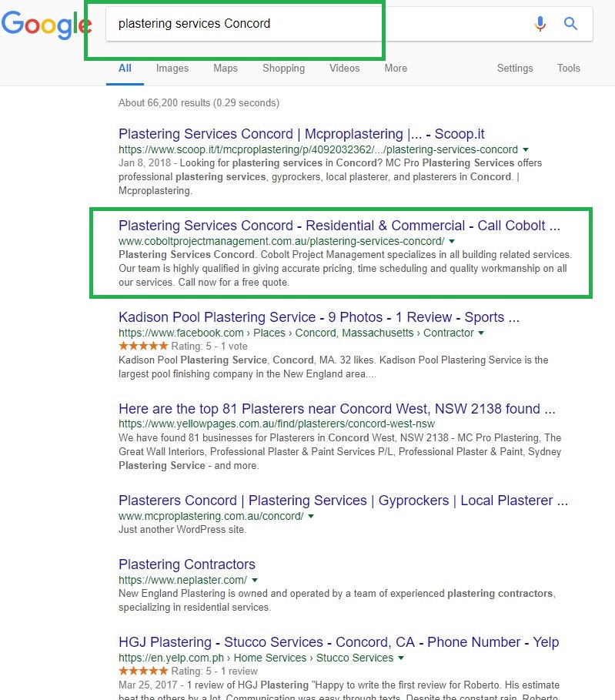Switch to the Images tab
This screenshot has width=615, height=700.
(172, 69)
